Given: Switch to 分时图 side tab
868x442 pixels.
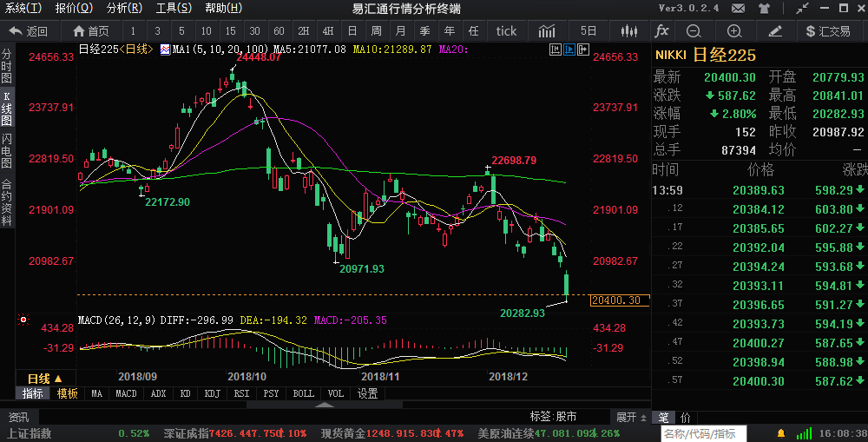Looking at the screenshot, I should coord(7,65).
